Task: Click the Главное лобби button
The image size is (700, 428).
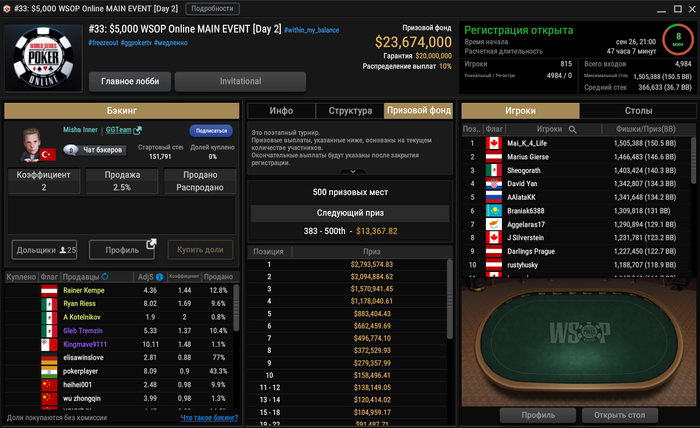Action: point(130,81)
